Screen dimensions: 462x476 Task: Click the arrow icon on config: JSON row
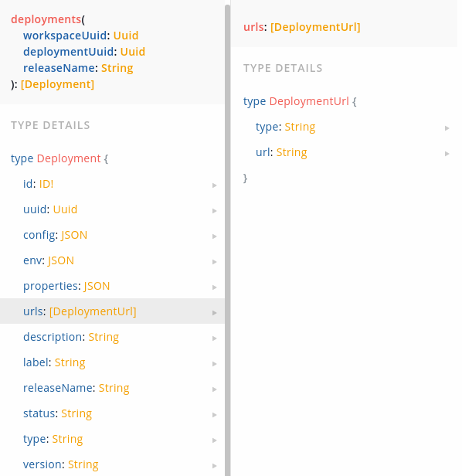point(214,236)
